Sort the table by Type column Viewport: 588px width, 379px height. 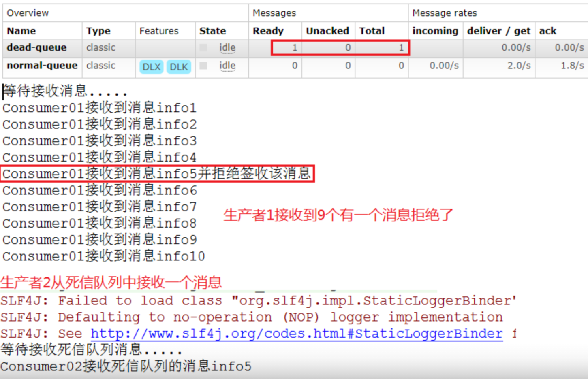pos(98,31)
